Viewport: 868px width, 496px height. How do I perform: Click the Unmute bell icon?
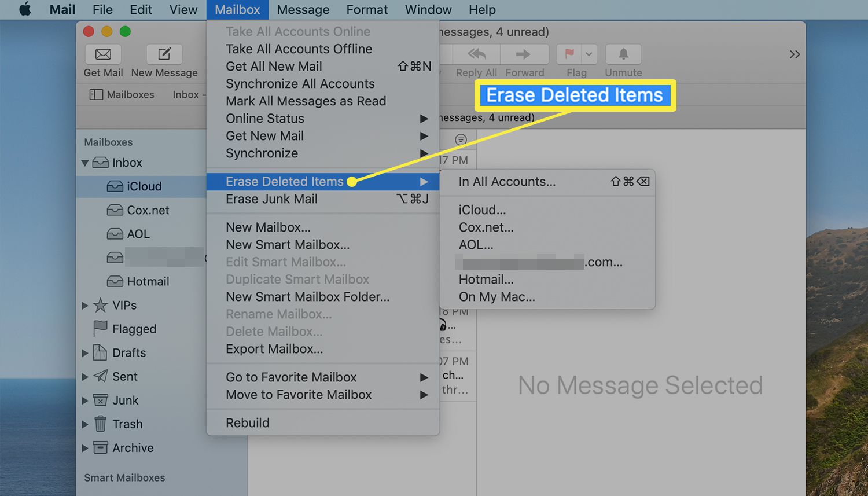623,54
